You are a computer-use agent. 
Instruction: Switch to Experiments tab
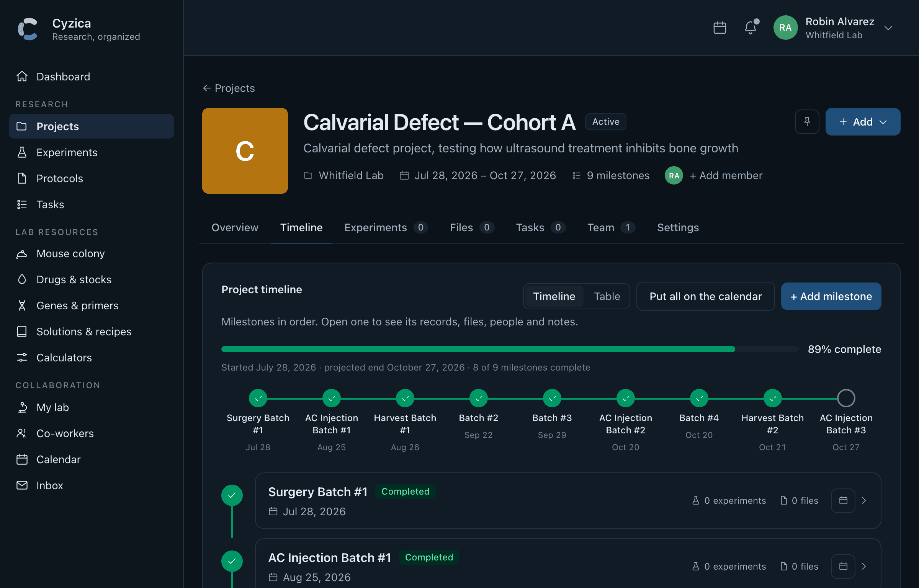386,227
